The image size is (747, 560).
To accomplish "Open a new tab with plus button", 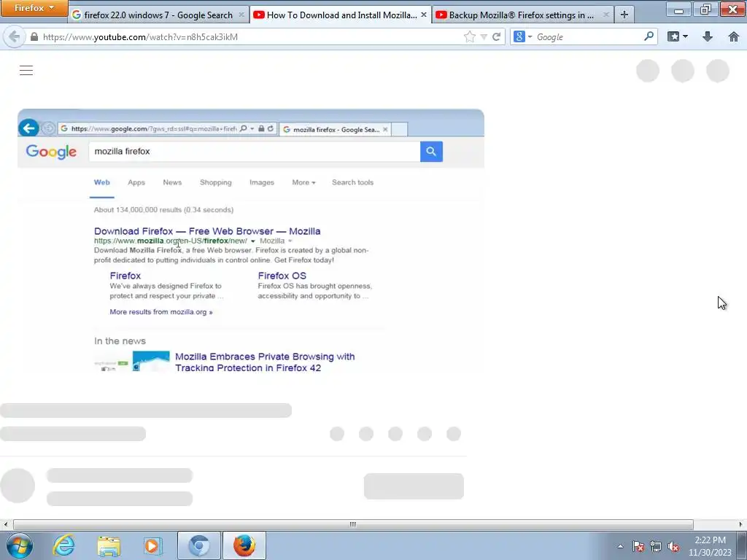I will click(x=624, y=15).
